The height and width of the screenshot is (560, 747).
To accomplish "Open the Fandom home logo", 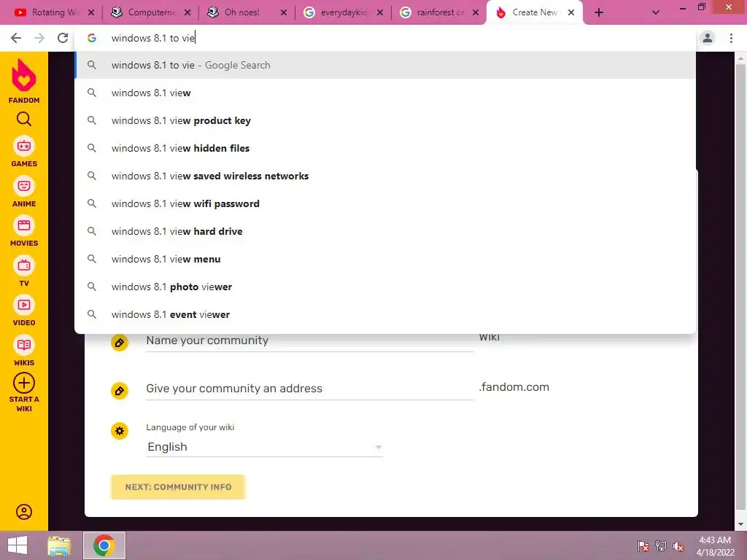I will coord(24,81).
